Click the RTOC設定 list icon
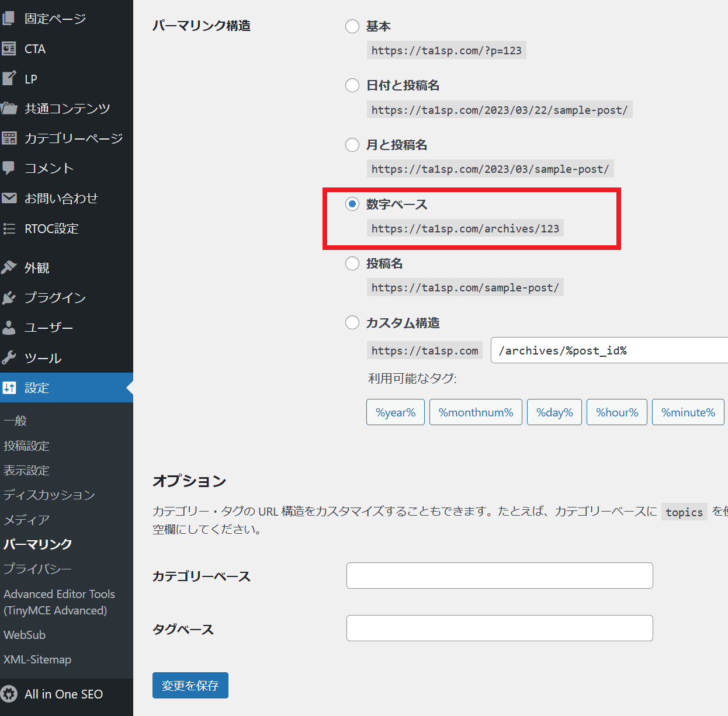 click(9, 228)
